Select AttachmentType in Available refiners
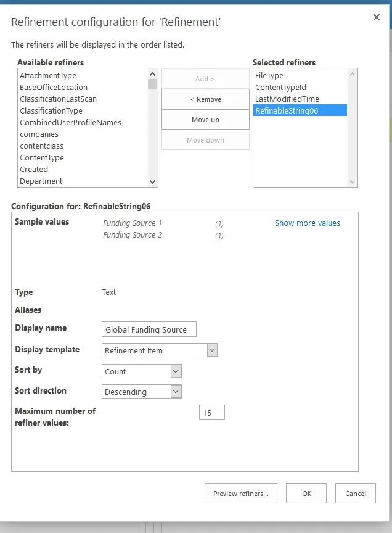Viewport: 392px width, 533px height. click(48, 76)
